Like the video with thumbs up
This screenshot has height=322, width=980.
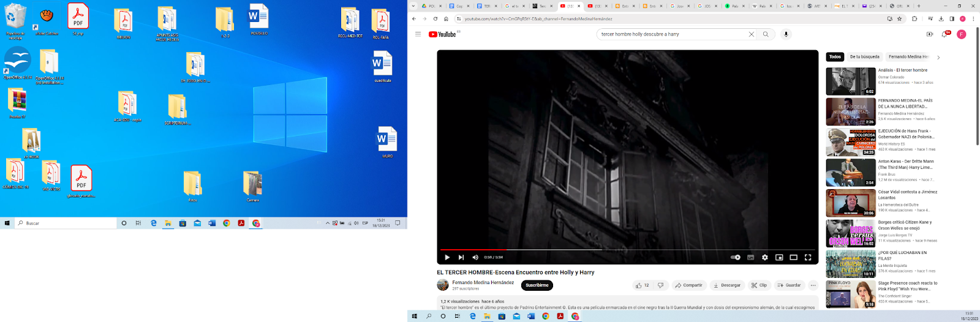(x=643, y=285)
